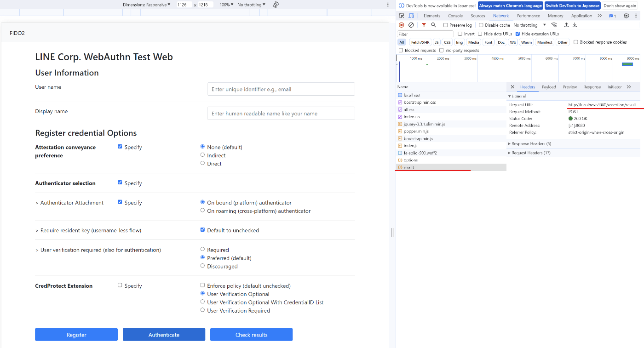Close the request details pane
644x348 pixels.
pos(512,87)
